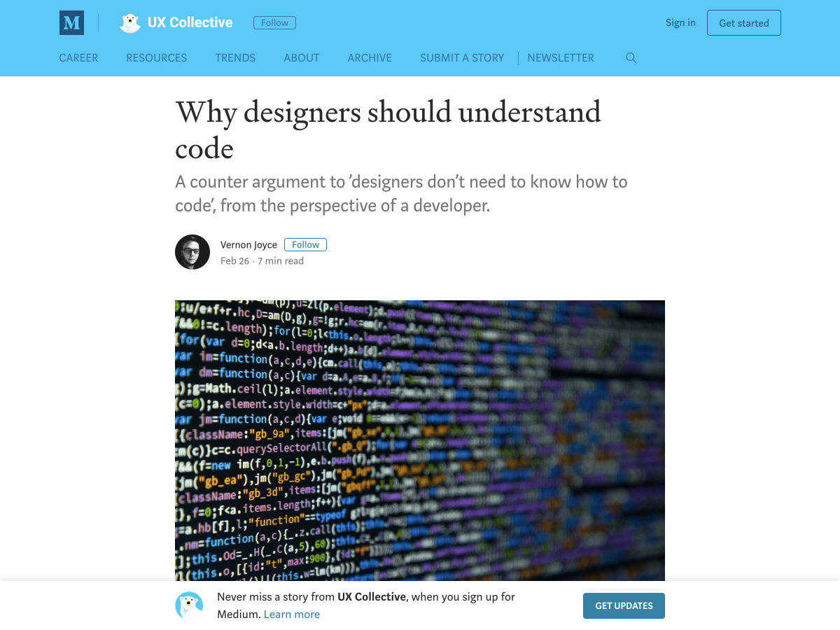Follow the UX Collective publication
This screenshot has width=840, height=630.
[x=274, y=23]
